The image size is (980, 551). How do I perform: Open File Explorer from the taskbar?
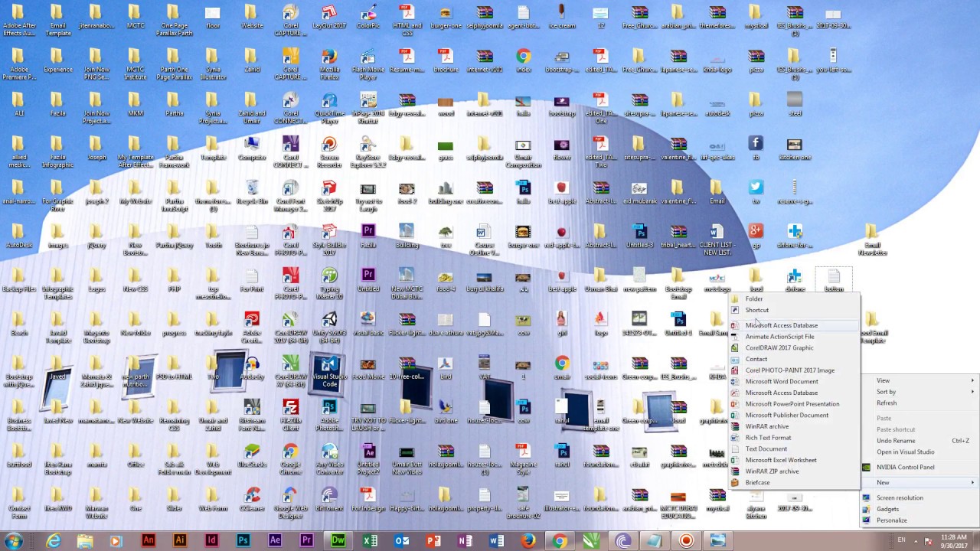point(84,540)
